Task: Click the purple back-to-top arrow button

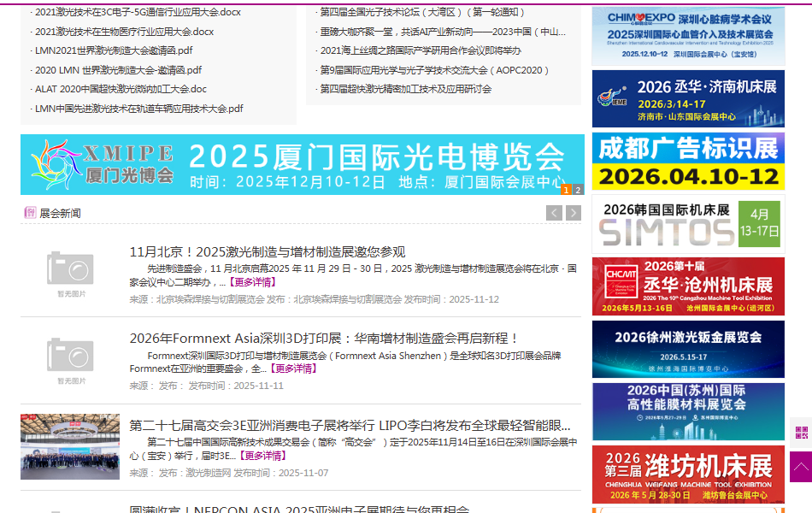Action: 801,467
